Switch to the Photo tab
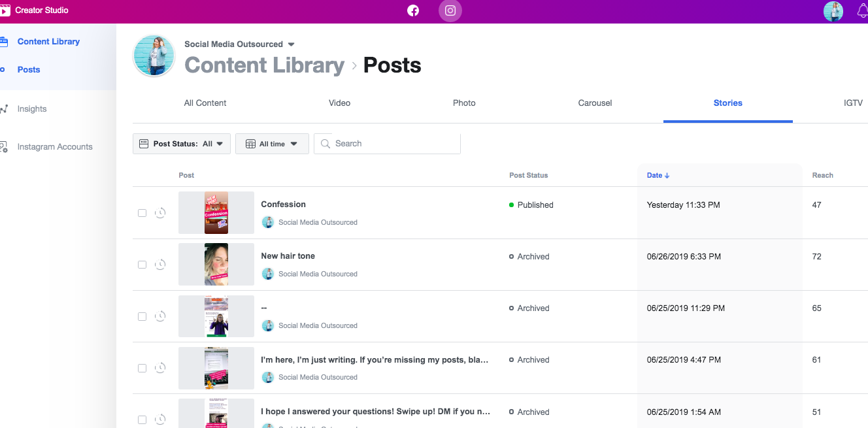This screenshot has height=428, width=868. click(x=464, y=103)
